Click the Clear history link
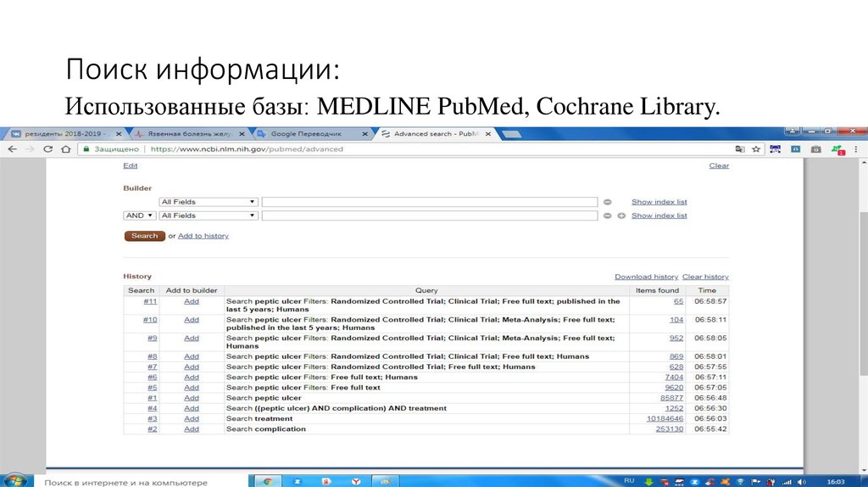 [x=705, y=277]
